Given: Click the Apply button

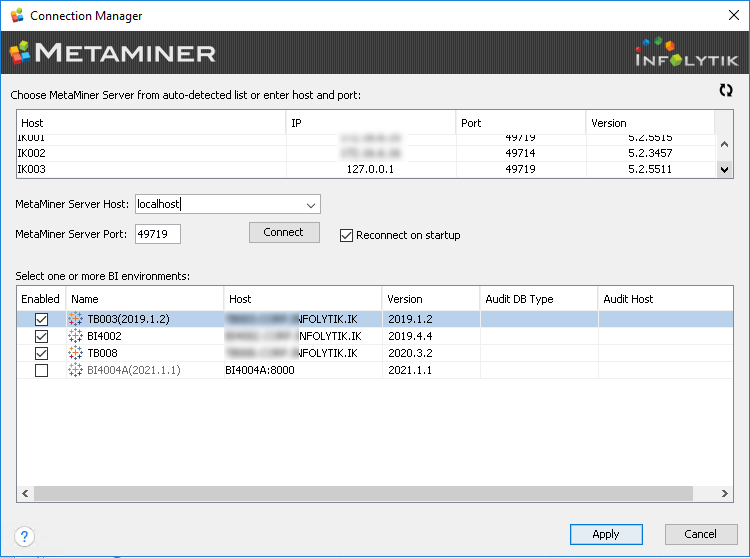Looking at the screenshot, I should pos(606,534).
